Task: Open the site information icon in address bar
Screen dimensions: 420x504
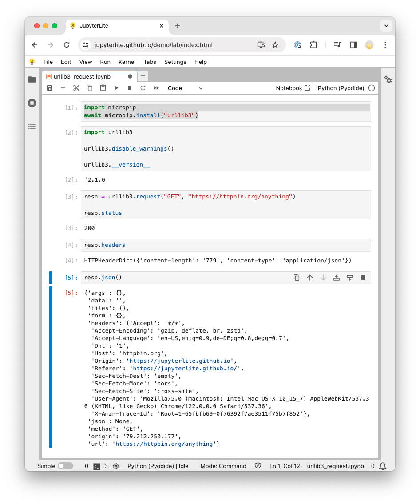Action: point(86,45)
